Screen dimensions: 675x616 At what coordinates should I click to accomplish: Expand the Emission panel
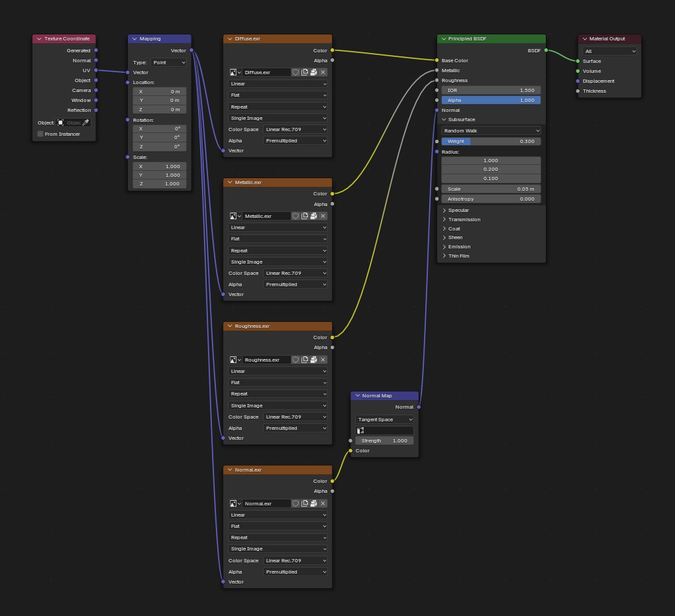pos(444,246)
